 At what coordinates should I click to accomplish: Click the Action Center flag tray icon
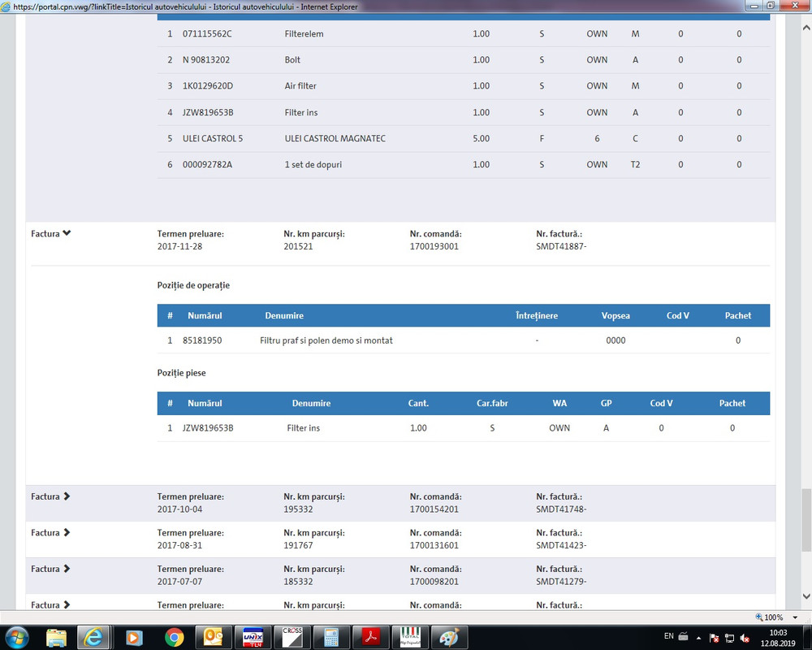[714, 638]
